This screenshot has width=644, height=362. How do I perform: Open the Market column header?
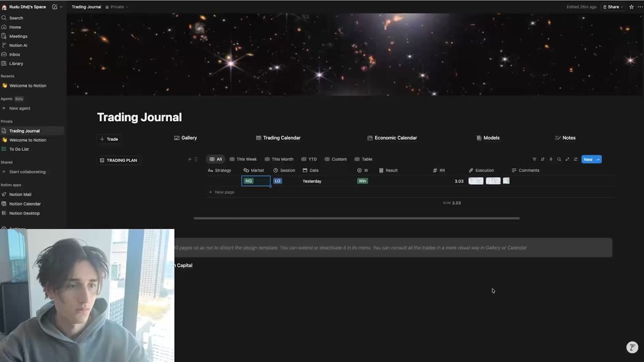click(254, 170)
